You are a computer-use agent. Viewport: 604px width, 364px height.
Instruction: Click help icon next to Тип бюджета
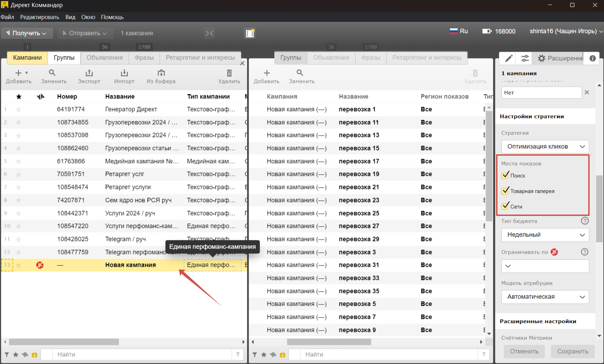tap(585, 221)
